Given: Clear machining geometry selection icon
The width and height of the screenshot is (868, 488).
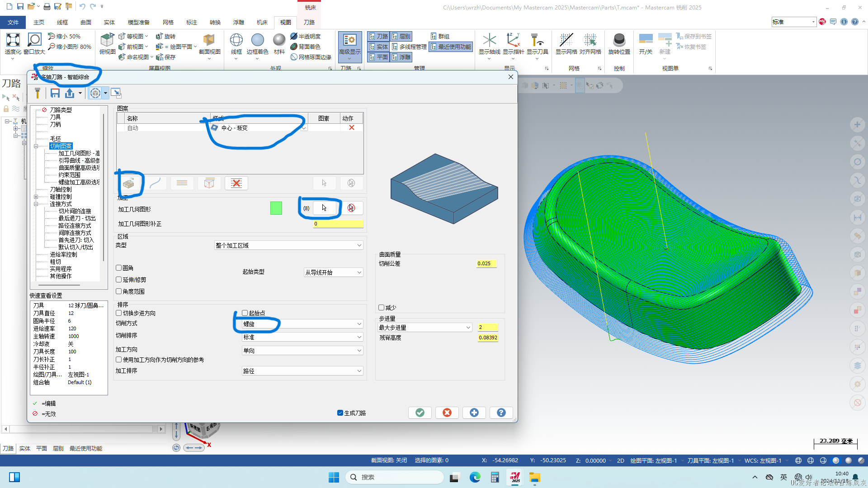Looking at the screenshot, I should (x=351, y=208).
